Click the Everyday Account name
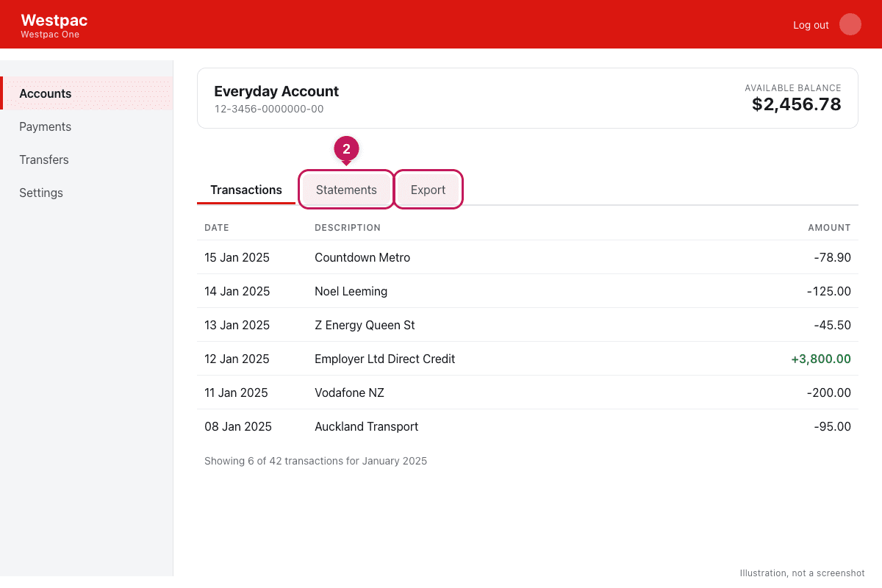 point(276,91)
